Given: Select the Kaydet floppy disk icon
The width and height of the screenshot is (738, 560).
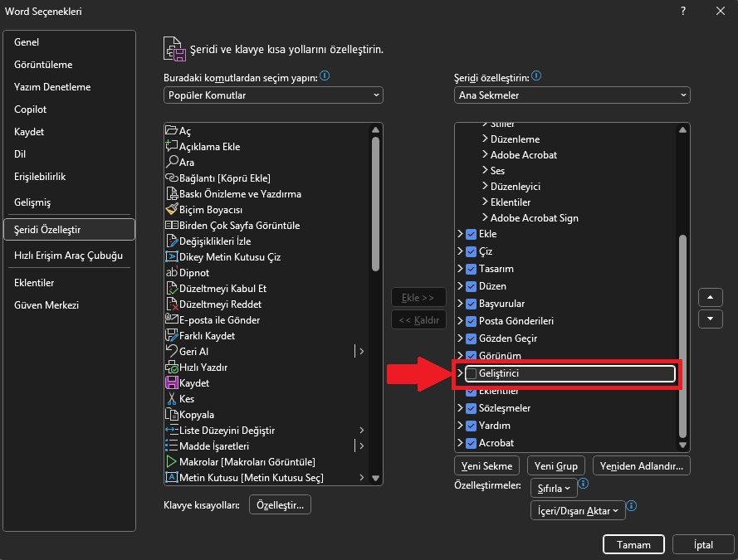Looking at the screenshot, I should coord(172,383).
